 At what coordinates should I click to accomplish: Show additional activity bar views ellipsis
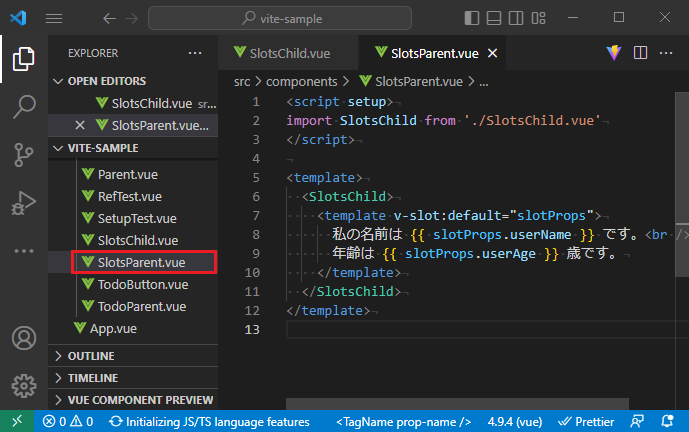pyautogui.click(x=24, y=251)
